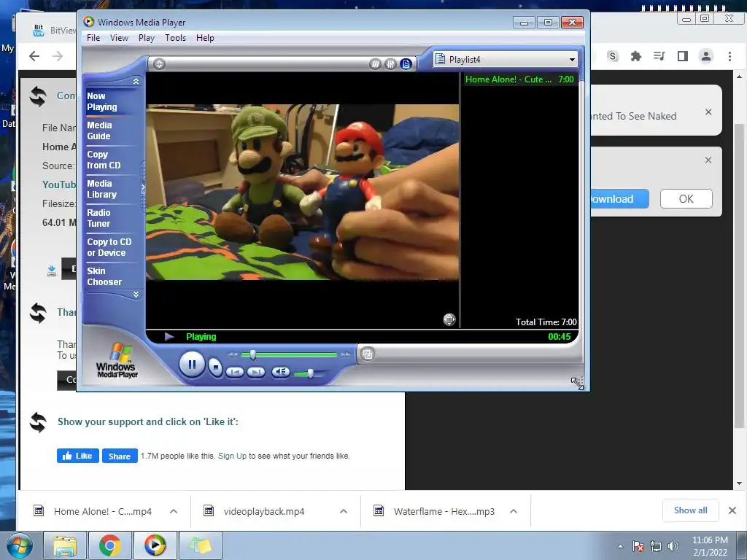Click Show all downloads
This screenshot has width=747, height=560.
690,510
